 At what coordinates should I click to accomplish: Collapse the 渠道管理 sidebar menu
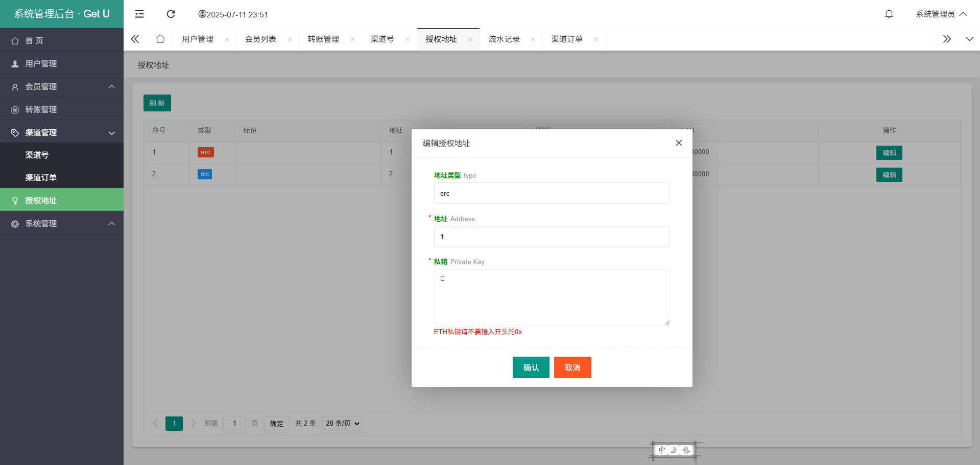click(x=61, y=133)
